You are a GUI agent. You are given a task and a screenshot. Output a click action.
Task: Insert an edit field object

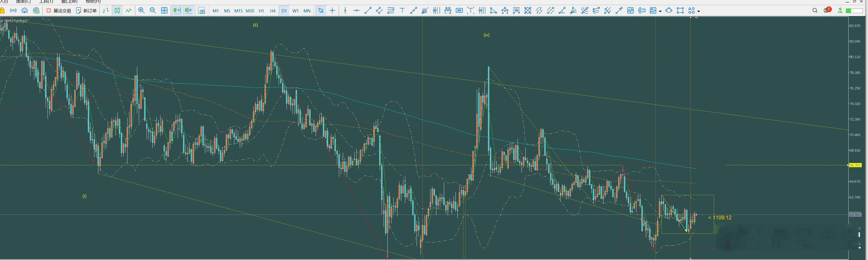642,11
